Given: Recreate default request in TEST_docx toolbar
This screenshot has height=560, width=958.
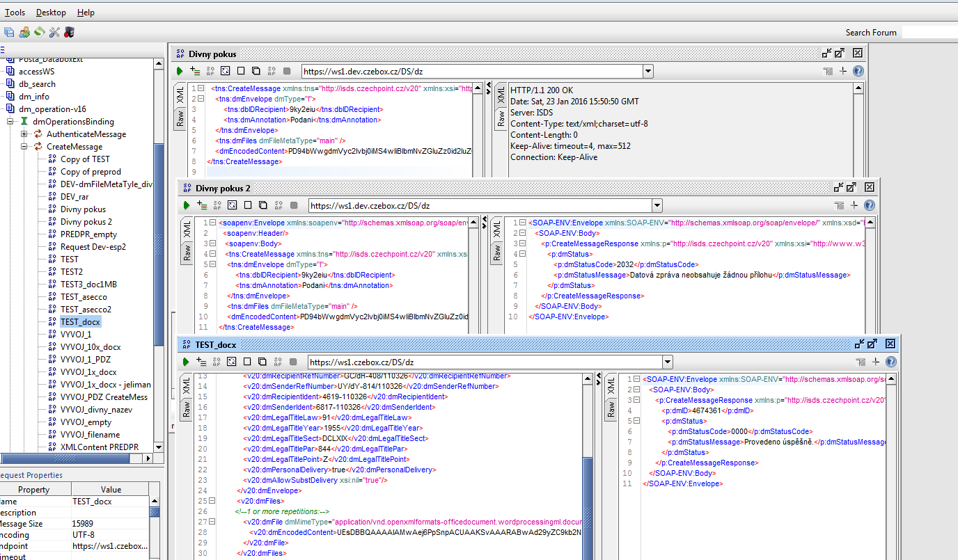Looking at the screenshot, I should (x=233, y=362).
